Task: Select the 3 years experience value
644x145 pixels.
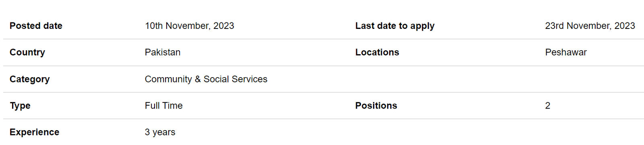Action: [x=160, y=132]
